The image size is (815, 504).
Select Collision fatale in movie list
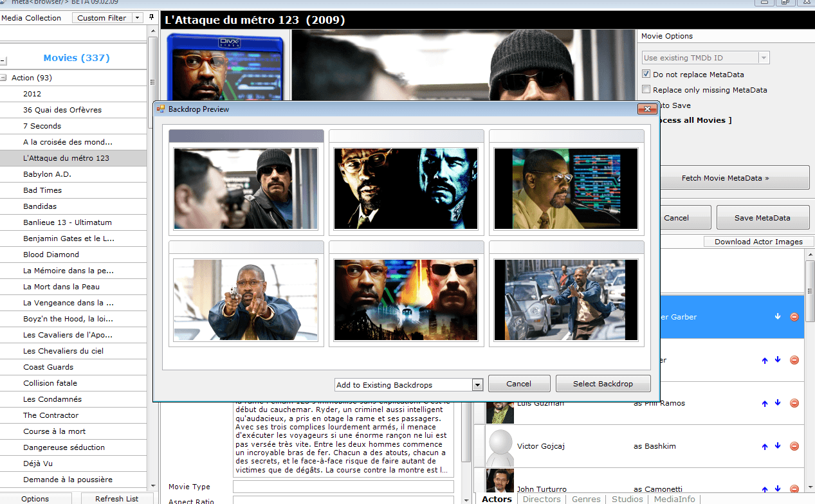(73, 383)
